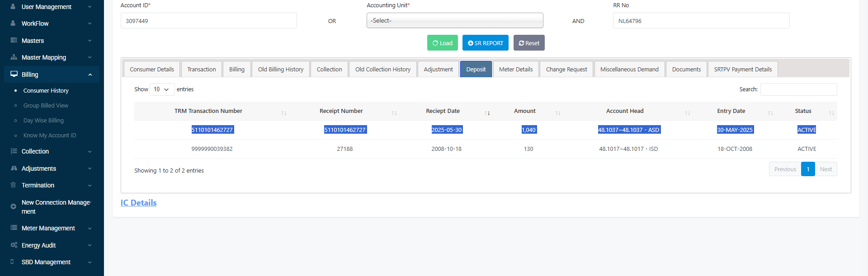868x276 pixels.
Task: Focus the RR No input field
Action: (x=701, y=21)
